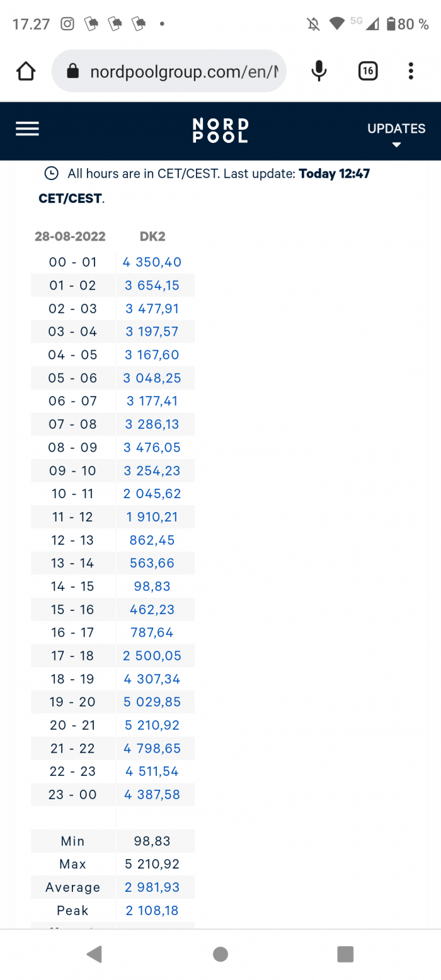Tap the Android recent apps square button
Image resolution: width=441 pixels, height=980 pixels.
(x=345, y=954)
